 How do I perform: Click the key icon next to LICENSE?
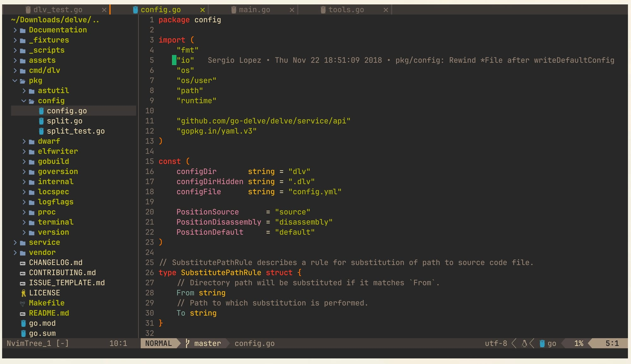pyautogui.click(x=23, y=293)
